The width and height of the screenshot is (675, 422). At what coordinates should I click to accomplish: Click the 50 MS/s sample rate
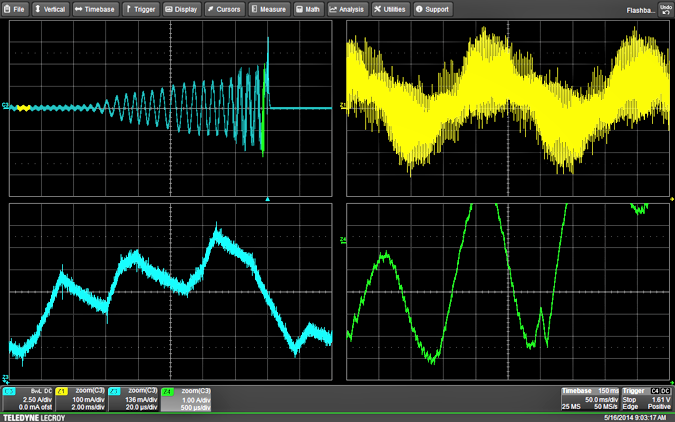[606, 406]
